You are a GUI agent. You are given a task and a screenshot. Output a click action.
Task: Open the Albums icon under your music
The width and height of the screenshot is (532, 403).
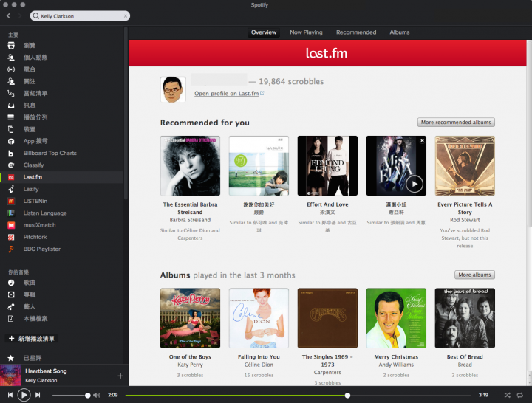pyautogui.click(x=11, y=294)
